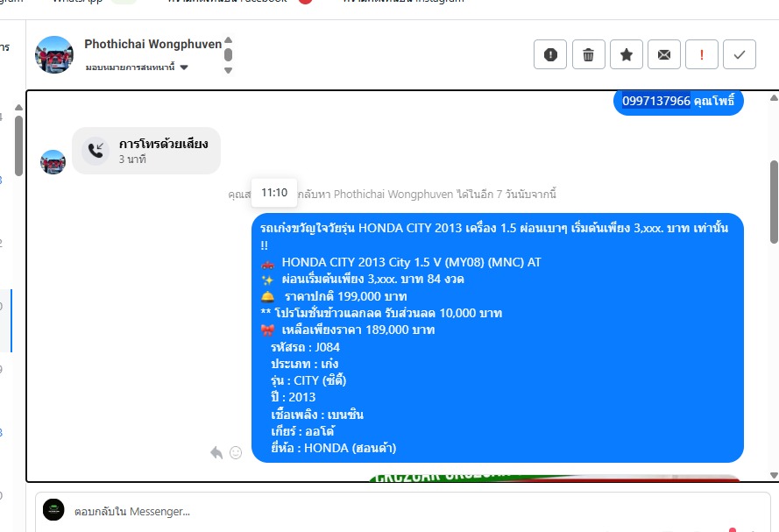Click header scroll up arrow
This screenshot has width=779, height=532.
point(228,40)
